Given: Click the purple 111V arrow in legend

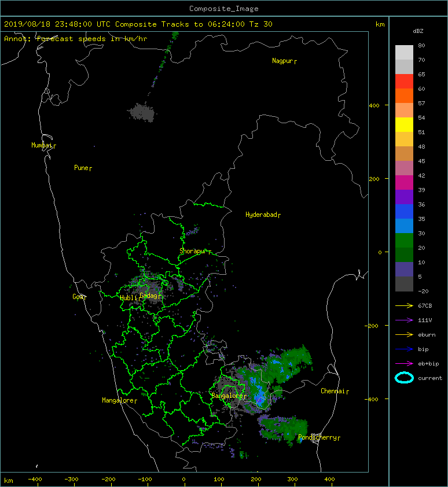Looking at the screenshot, I should [404, 320].
